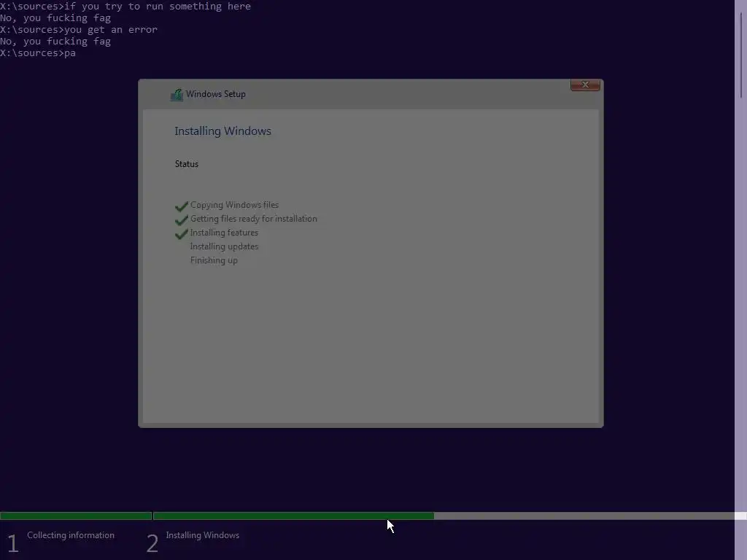Select the Installing features text

pyautogui.click(x=224, y=233)
